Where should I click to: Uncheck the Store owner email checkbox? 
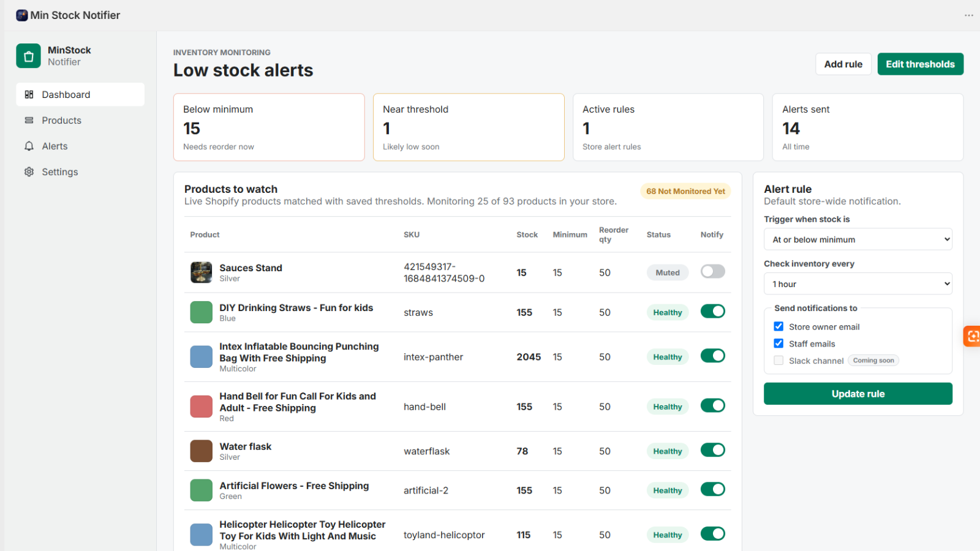coord(778,326)
